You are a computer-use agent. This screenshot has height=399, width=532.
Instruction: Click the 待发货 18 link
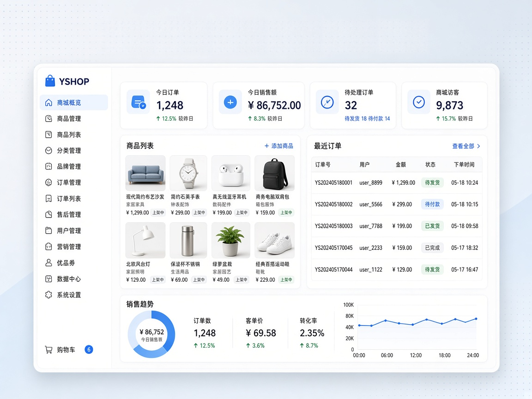tap(356, 118)
